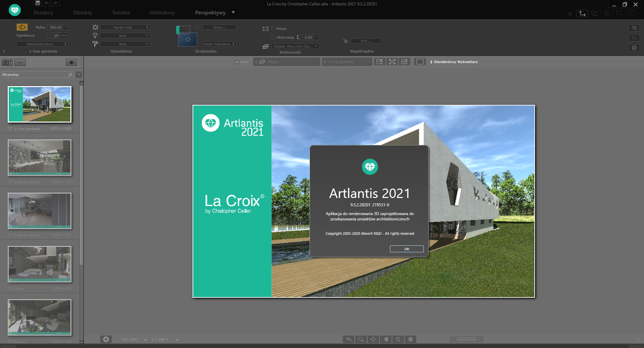Viewport: 644px width, 348px height.
Task: Click the Artlantis diamond logo in the top bar
Action: (x=15, y=10)
